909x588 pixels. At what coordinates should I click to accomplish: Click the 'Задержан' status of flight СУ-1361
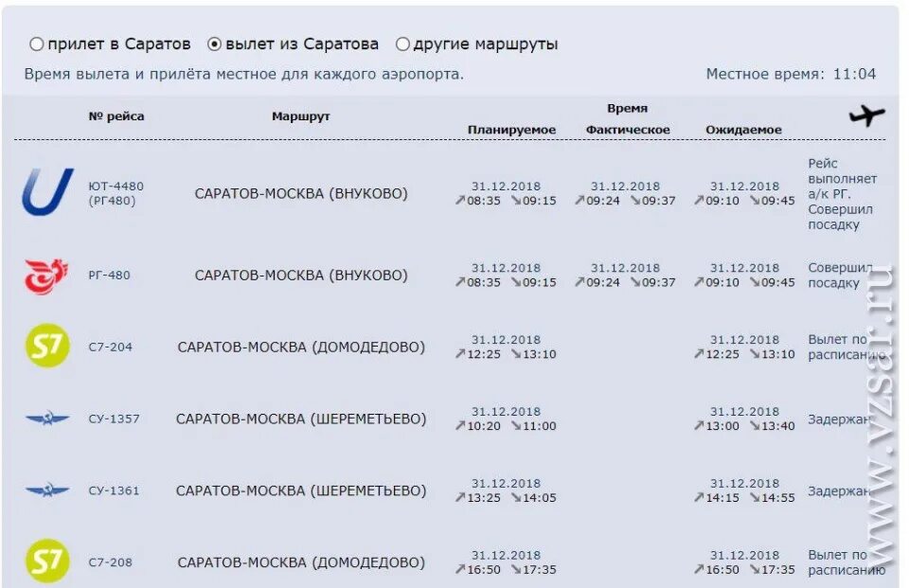pos(839,491)
